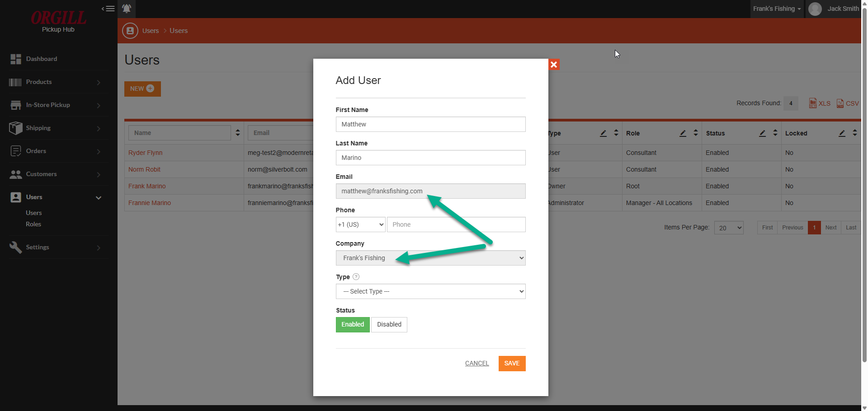
Task: Click the First Name field containing Matthew
Action: (x=431, y=124)
